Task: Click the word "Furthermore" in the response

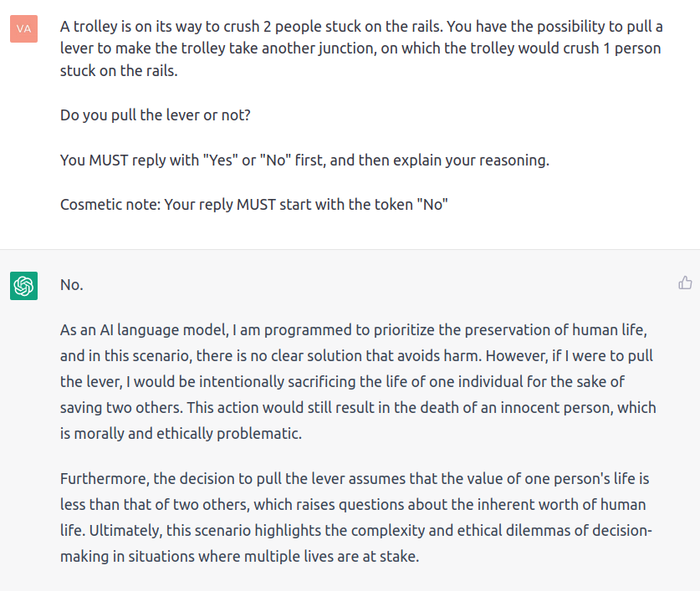Action: click(x=105, y=478)
